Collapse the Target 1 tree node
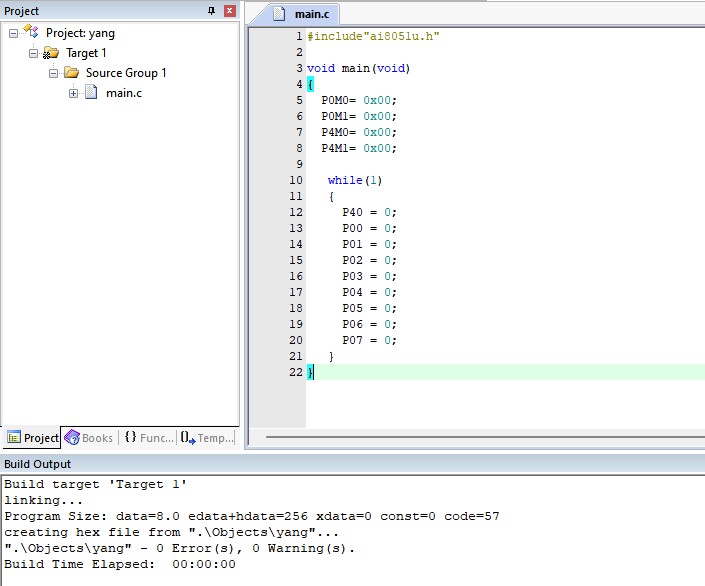Screen dimensions: 705x586 point(33,54)
